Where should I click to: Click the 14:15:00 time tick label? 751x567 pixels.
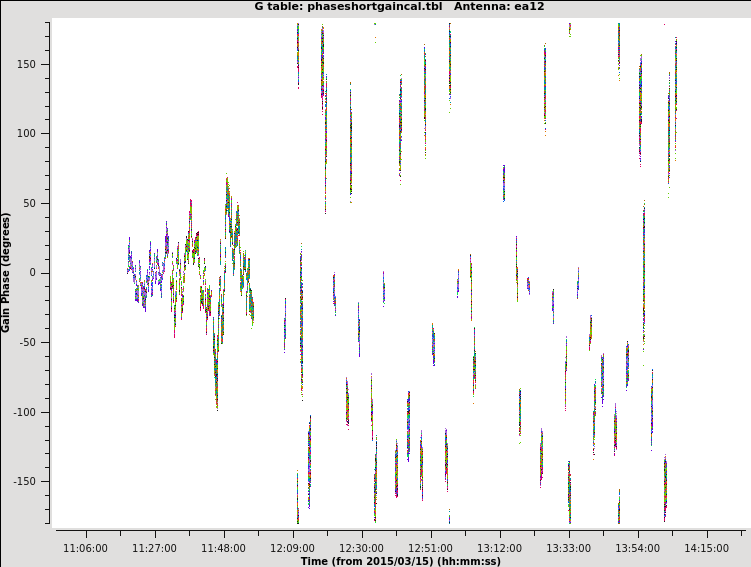tap(706, 548)
